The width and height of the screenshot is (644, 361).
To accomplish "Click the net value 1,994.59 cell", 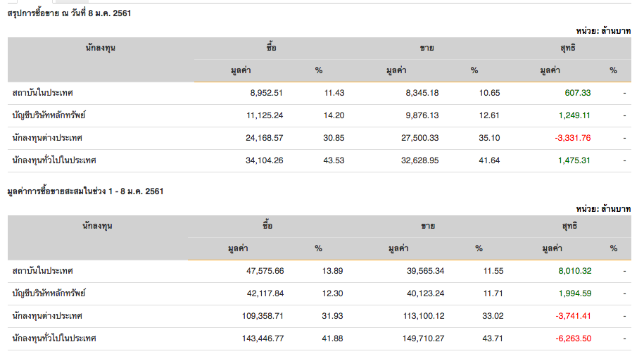I will (574, 293).
